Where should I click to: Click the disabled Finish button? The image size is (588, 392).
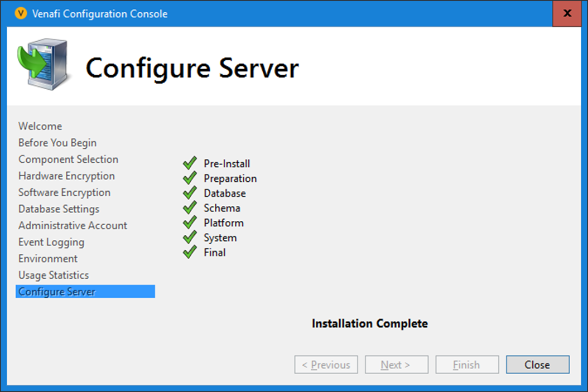coord(467,365)
